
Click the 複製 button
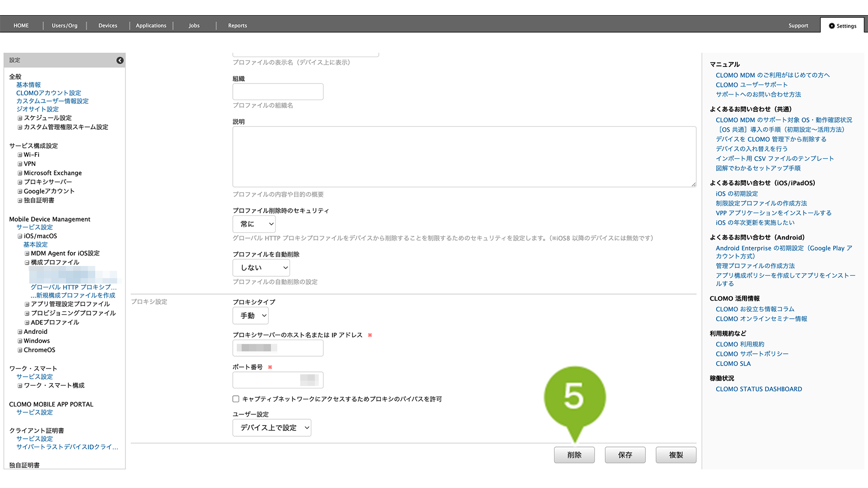click(676, 455)
